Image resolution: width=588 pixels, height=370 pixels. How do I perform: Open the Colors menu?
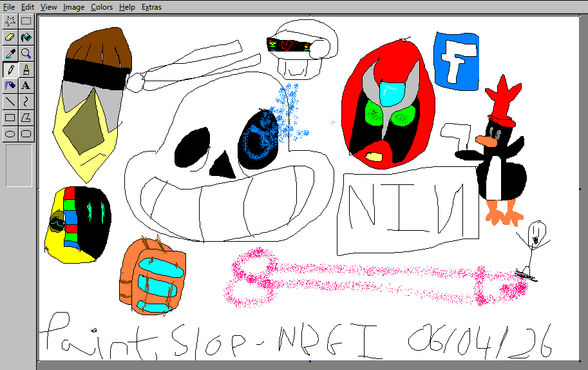tap(102, 6)
